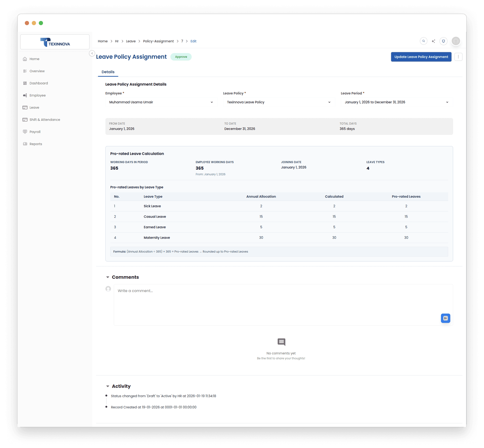
Task: Select the Details tab
Action: (108, 72)
